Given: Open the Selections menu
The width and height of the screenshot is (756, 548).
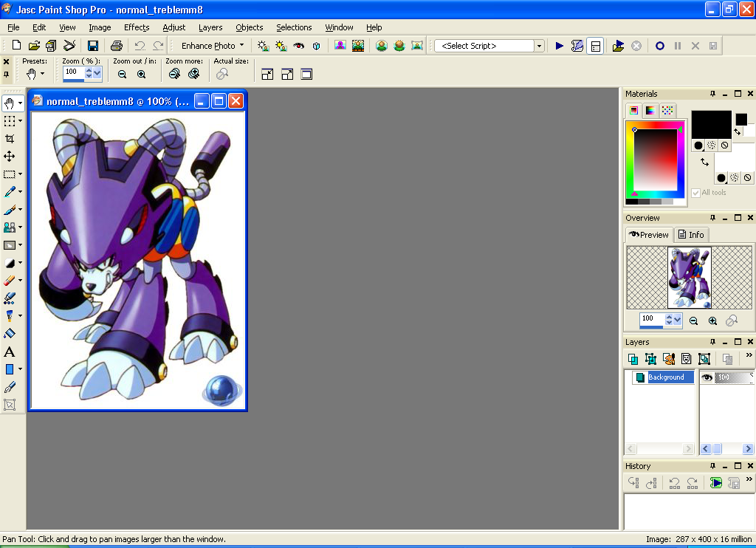Looking at the screenshot, I should click(x=294, y=27).
